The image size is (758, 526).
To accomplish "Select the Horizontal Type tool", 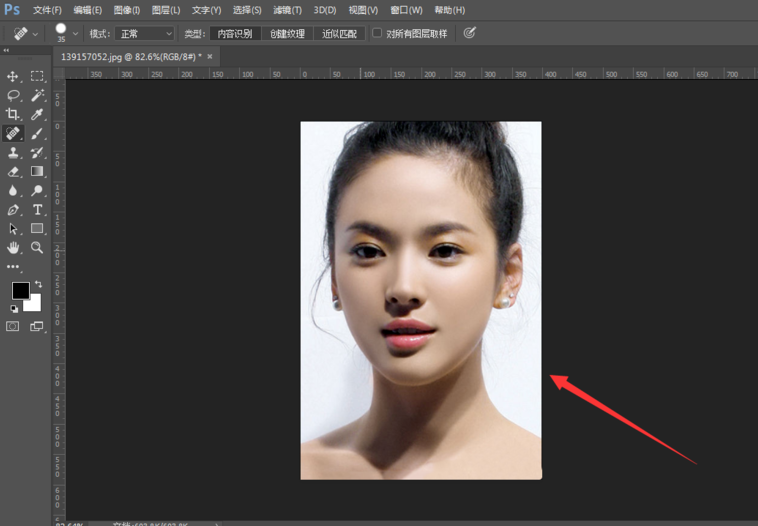I will pyautogui.click(x=37, y=209).
